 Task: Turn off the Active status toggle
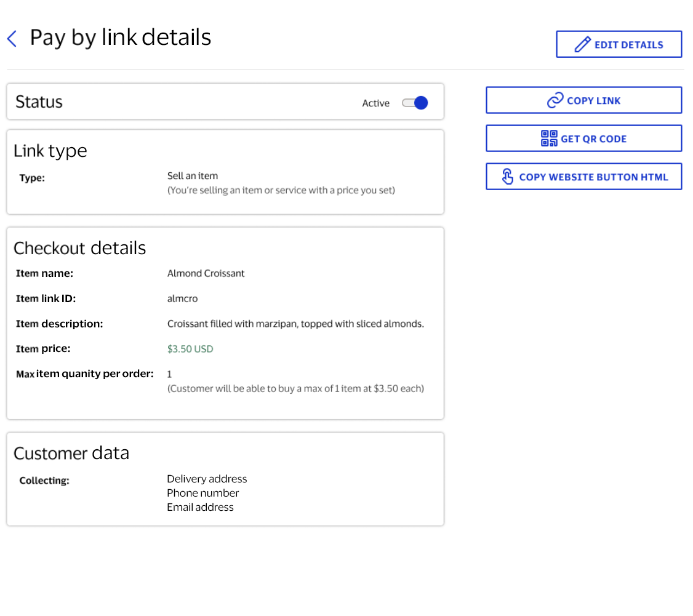click(415, 103)
